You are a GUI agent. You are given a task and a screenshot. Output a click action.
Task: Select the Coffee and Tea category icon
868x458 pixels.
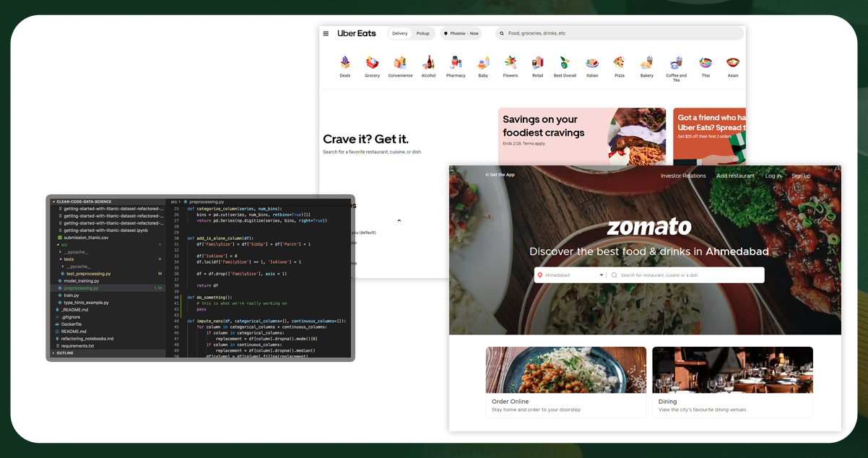pos(676,65)
